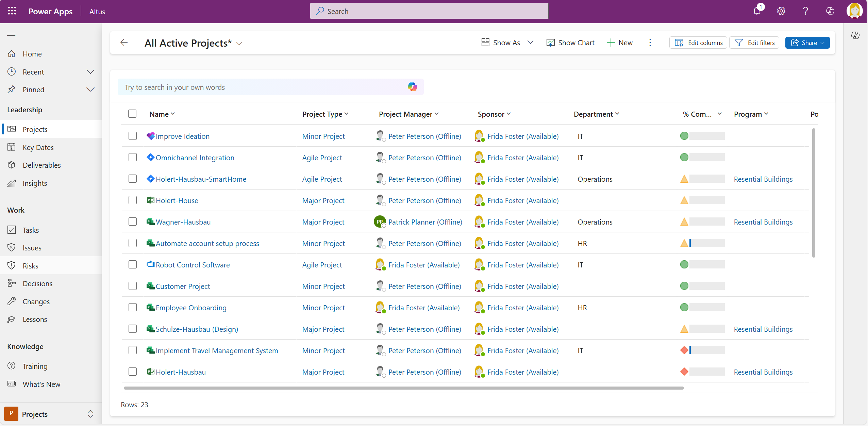Open Resential Buildings program for Wagner-Hausbau
The height and width of the screenshot is (426, 868).
pyautogui.click(x=763, y=222)
